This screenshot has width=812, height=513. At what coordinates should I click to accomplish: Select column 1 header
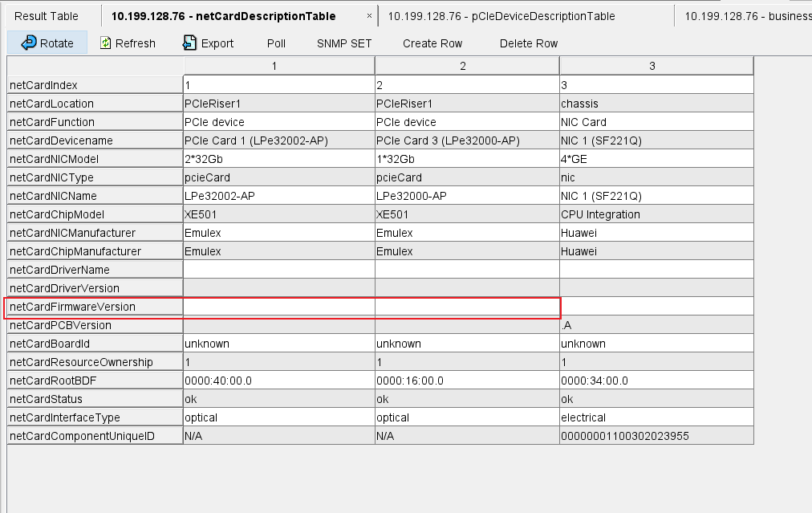coord(274,66)
